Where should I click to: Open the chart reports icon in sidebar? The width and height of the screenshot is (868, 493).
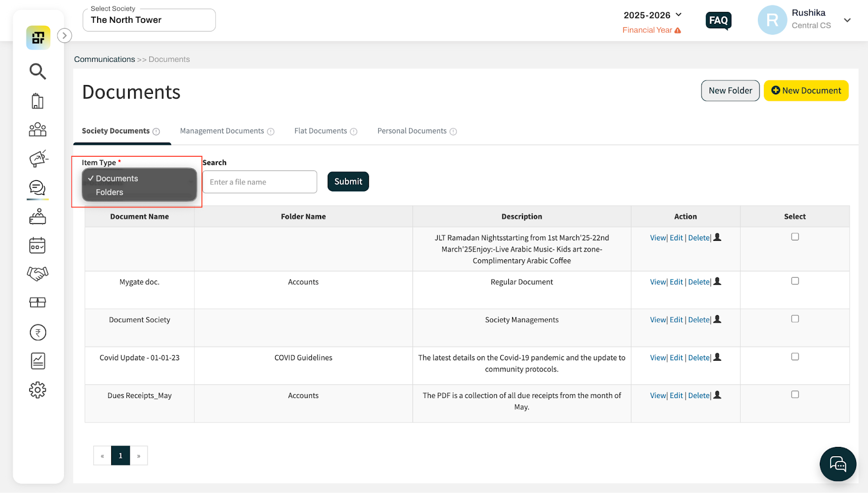[x=38, y=361]
